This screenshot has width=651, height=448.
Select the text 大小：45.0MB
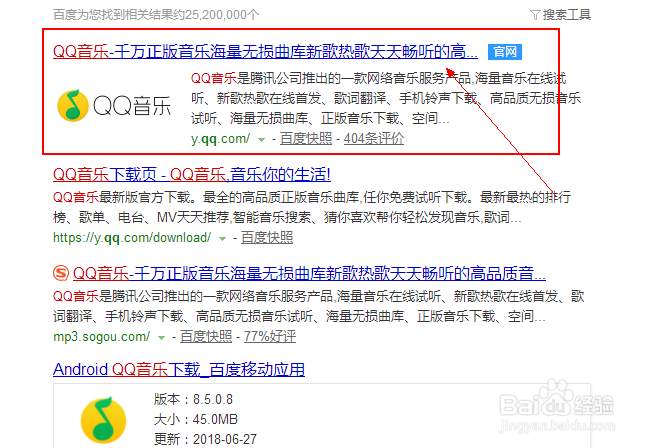[196, 419]
